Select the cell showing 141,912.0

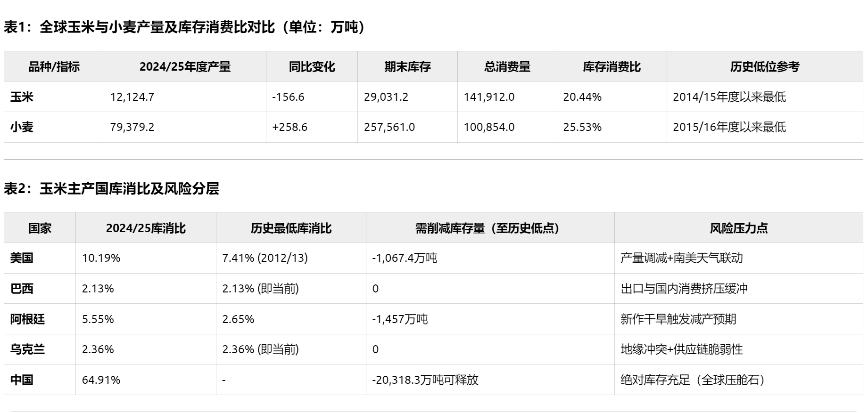point(489,97)
